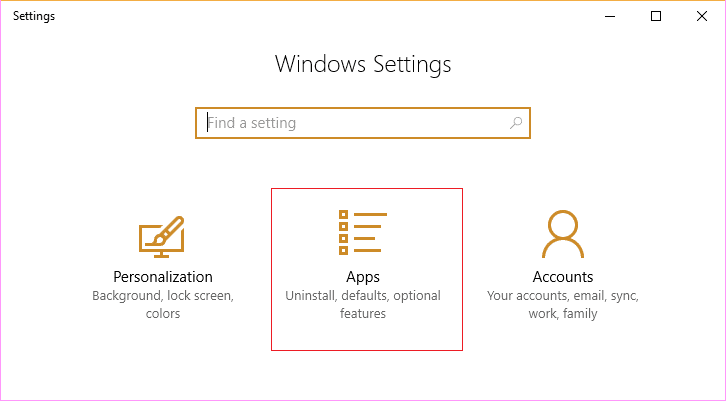
Task: Open Personalization by its title label
Action: [162, 277]
